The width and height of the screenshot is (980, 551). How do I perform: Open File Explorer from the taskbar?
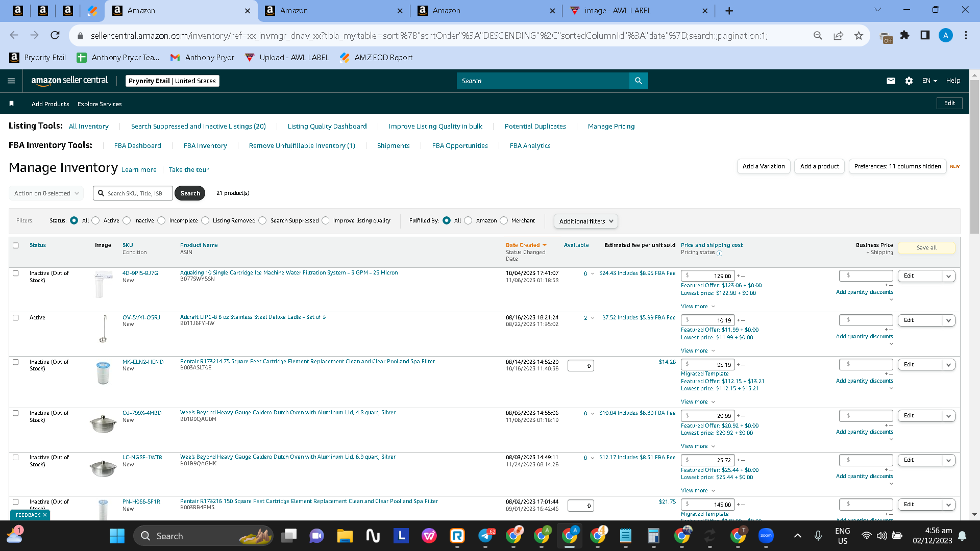pos(345,536)
